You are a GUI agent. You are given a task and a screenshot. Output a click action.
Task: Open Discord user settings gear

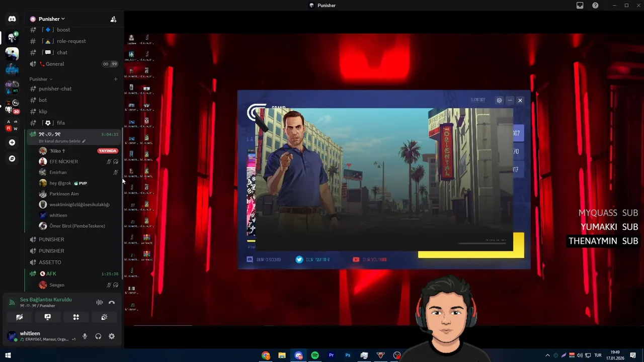tap(112, 336)
